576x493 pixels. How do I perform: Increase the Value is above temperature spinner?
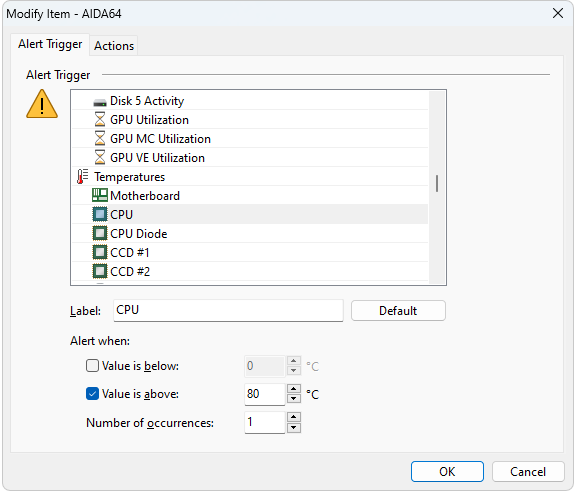(x=294, y=389)
